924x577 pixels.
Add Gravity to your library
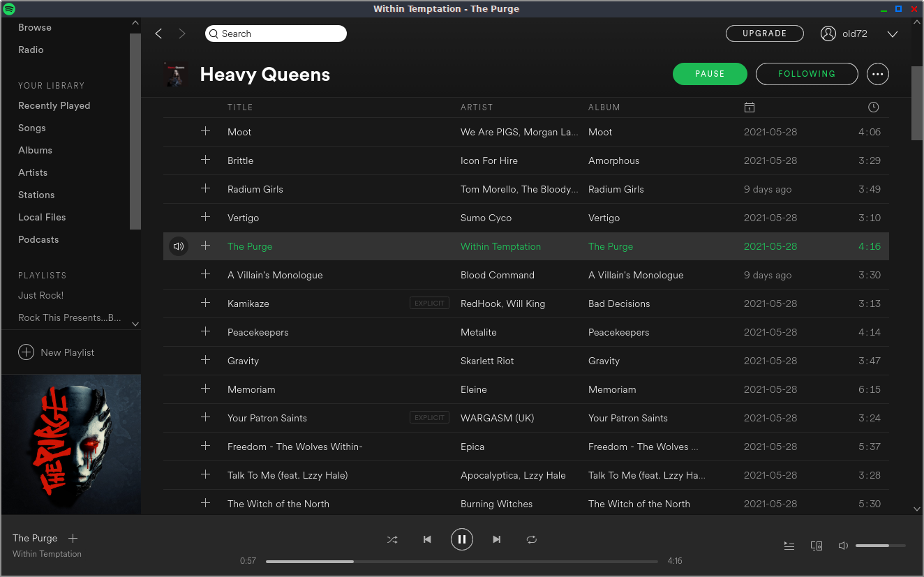pyautogui.click(x=205, y=360)
